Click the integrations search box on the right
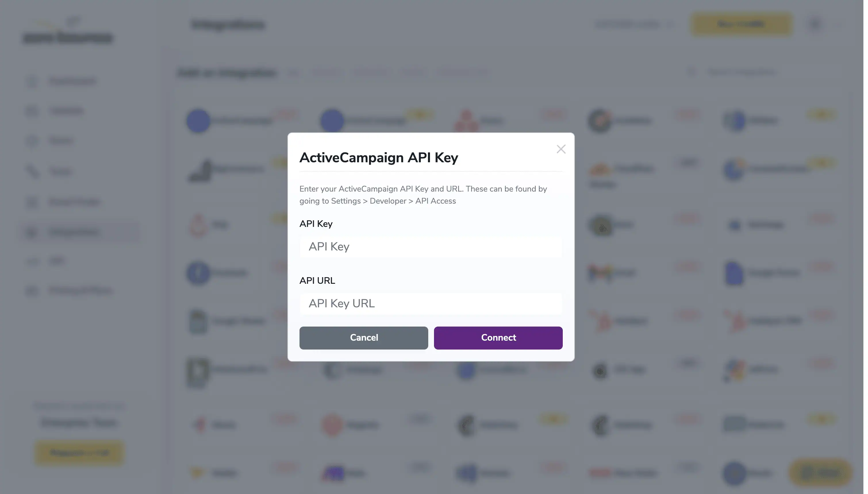 click(x=747, y=72)
